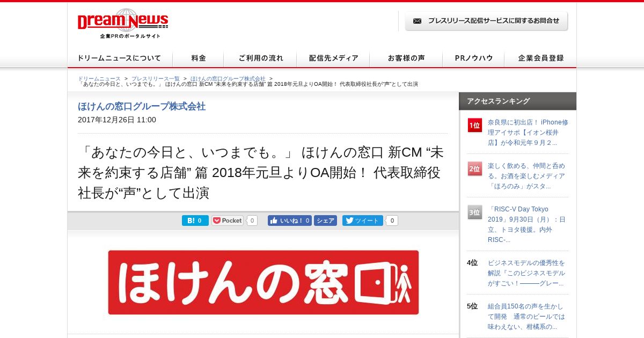644x338 pixels.
Task: Go to ご利用の流れ menu item
Action: click(261, 58)
